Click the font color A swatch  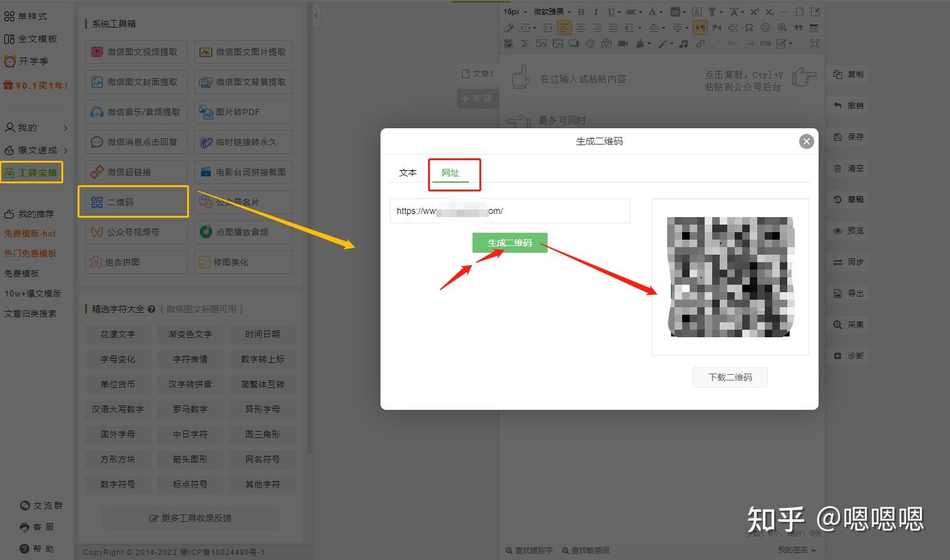652,12
